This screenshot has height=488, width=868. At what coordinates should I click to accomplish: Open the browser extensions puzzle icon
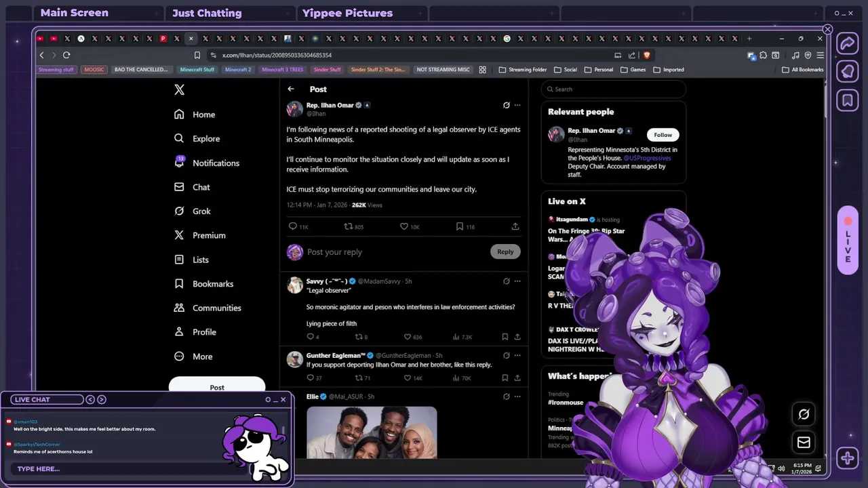point(763,55)
